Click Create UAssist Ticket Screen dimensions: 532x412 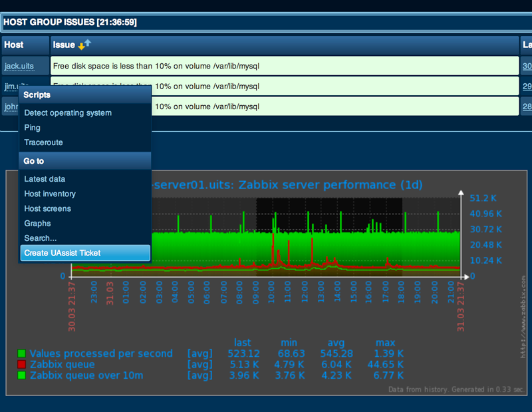(85, 253)
